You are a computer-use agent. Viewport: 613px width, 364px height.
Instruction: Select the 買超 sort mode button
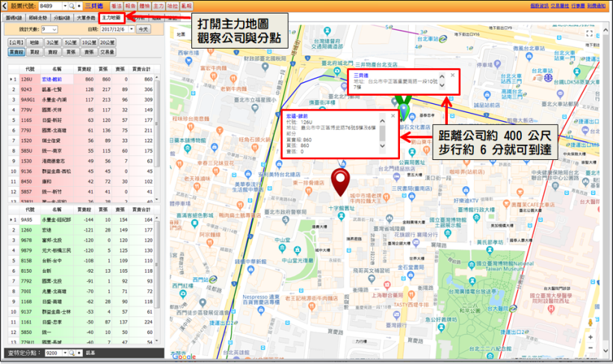35,52
